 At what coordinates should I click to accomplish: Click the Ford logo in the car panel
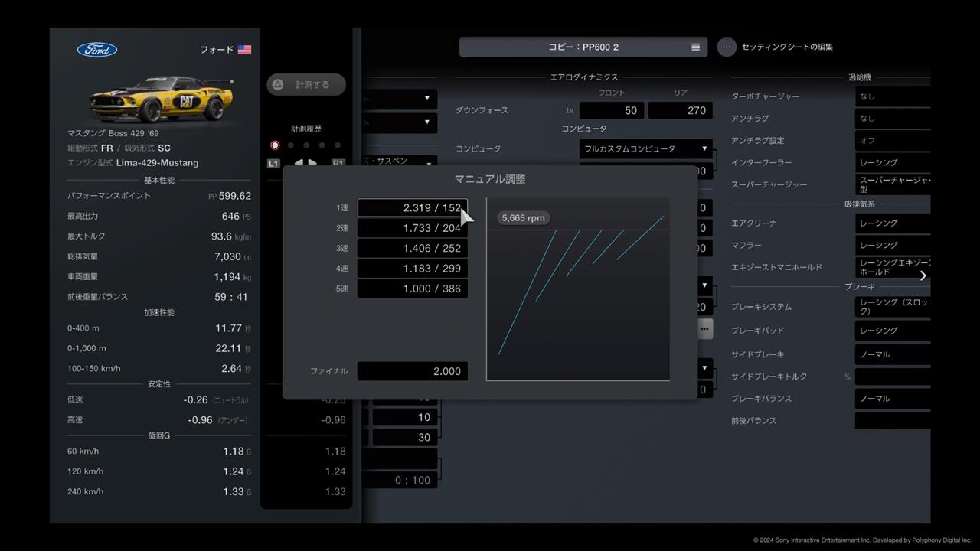[97, 50]
